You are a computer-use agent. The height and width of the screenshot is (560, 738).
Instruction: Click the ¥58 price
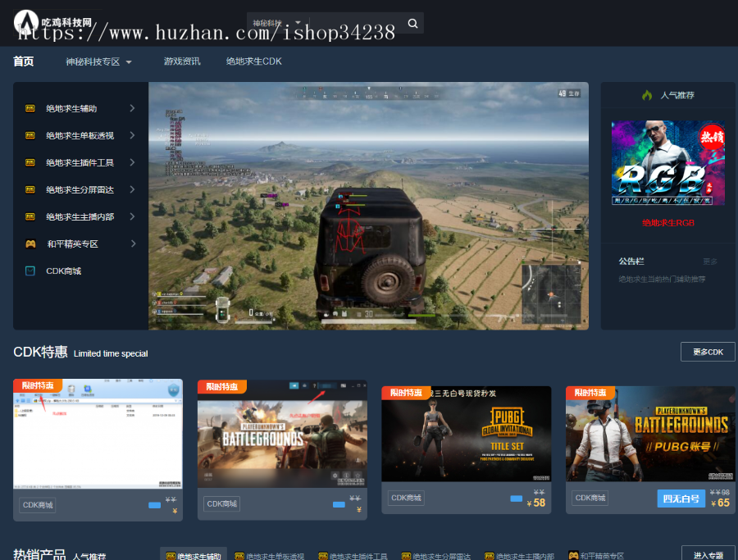[x=536, y=503]
